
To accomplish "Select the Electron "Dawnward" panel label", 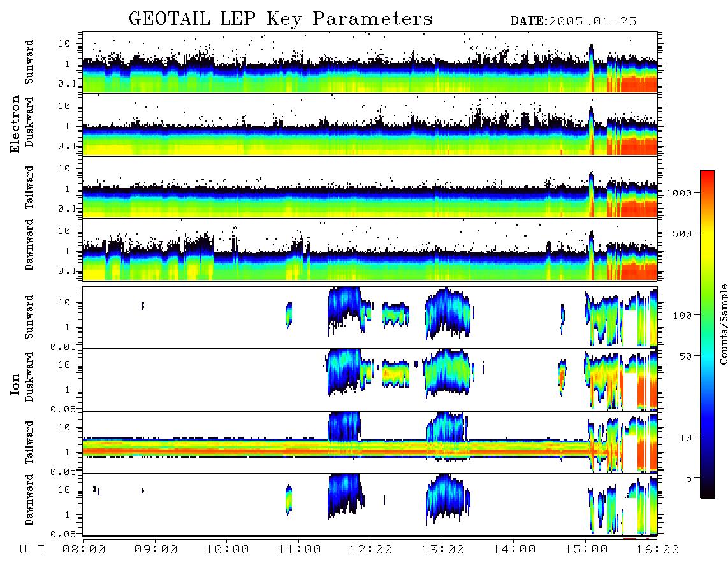I will pos(29,245).
